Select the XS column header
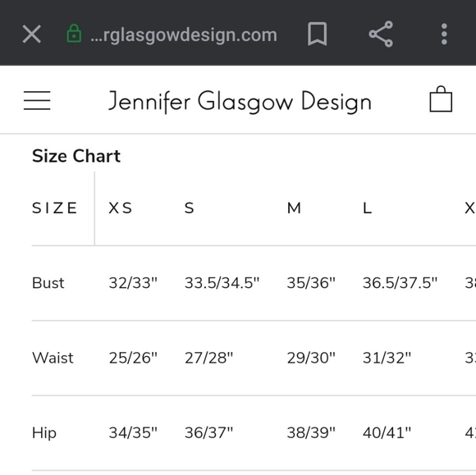 click(x=121, y=208)
